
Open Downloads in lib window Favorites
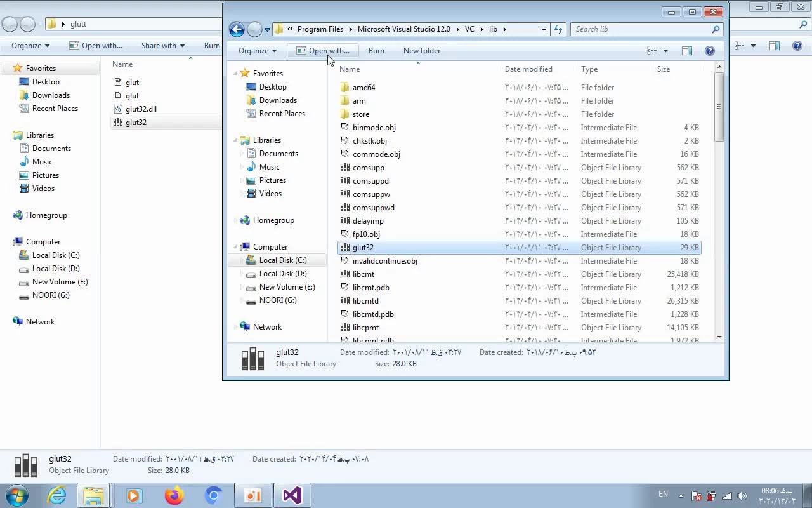(278, 100)
